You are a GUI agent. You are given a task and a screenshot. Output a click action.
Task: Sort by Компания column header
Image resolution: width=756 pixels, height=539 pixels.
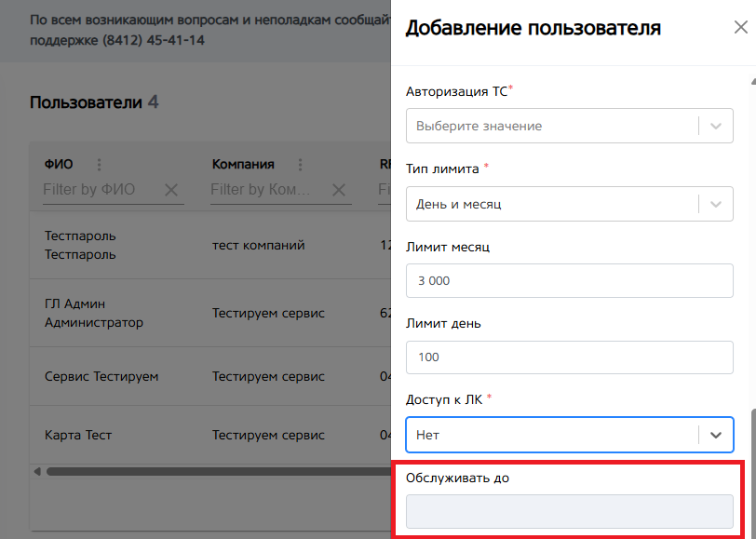coord(243,165)
